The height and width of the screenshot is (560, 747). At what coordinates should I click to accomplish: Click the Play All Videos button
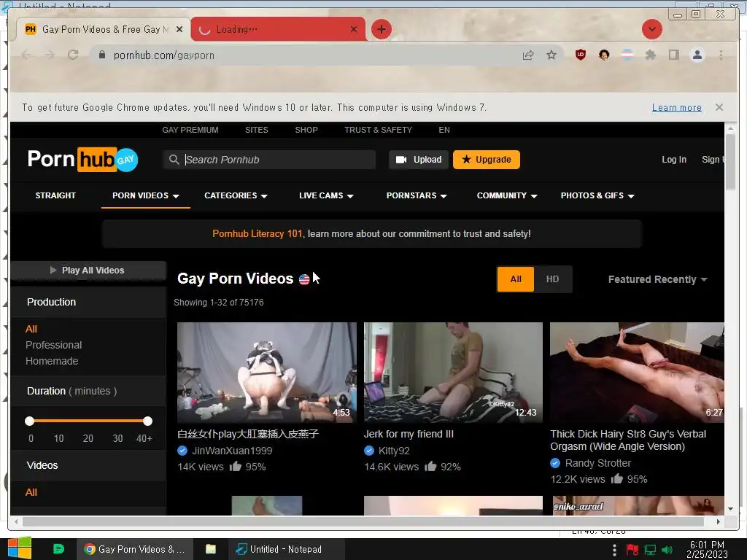[88, 270]
